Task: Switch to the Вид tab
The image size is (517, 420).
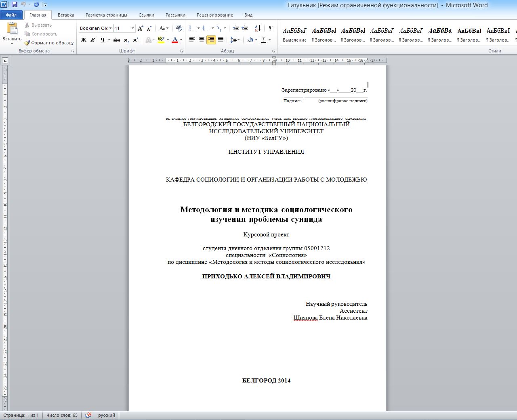Action: click(248, 15)
